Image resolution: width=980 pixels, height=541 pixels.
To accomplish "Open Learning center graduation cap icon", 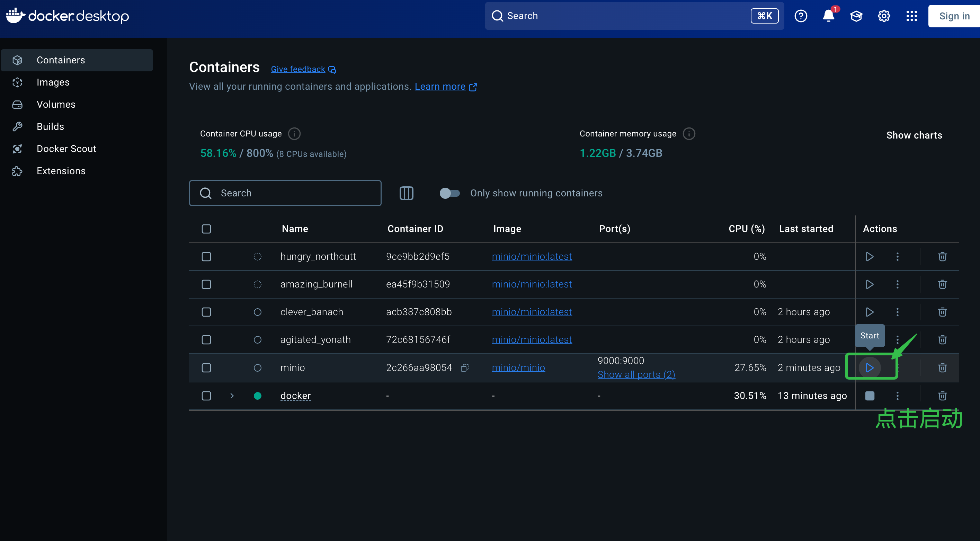I will [856, 16].
